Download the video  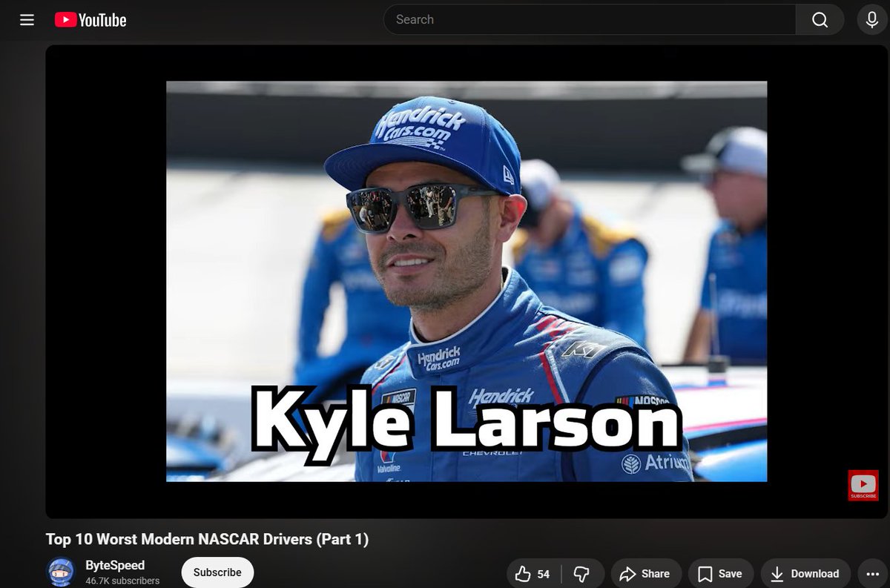(x=805, y=574)
